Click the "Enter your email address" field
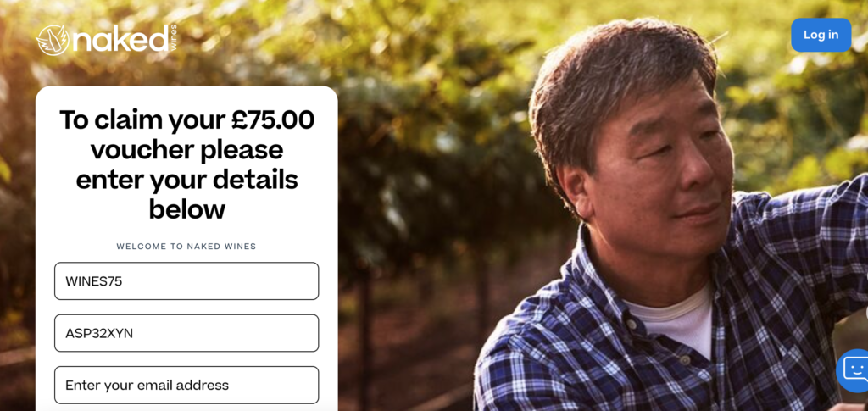The image size is (868, 411). tap(186, 385)
